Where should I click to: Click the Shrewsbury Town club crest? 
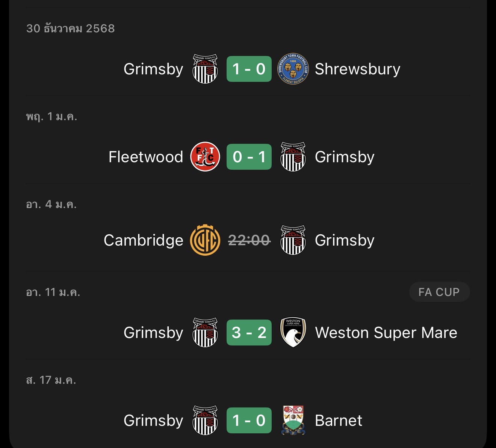pos(293,69)
